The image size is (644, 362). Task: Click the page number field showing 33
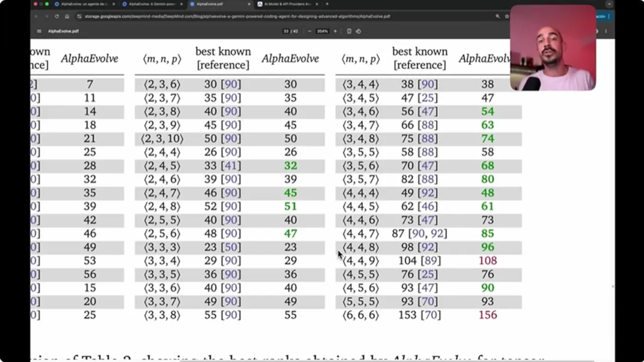coord(286,31)
